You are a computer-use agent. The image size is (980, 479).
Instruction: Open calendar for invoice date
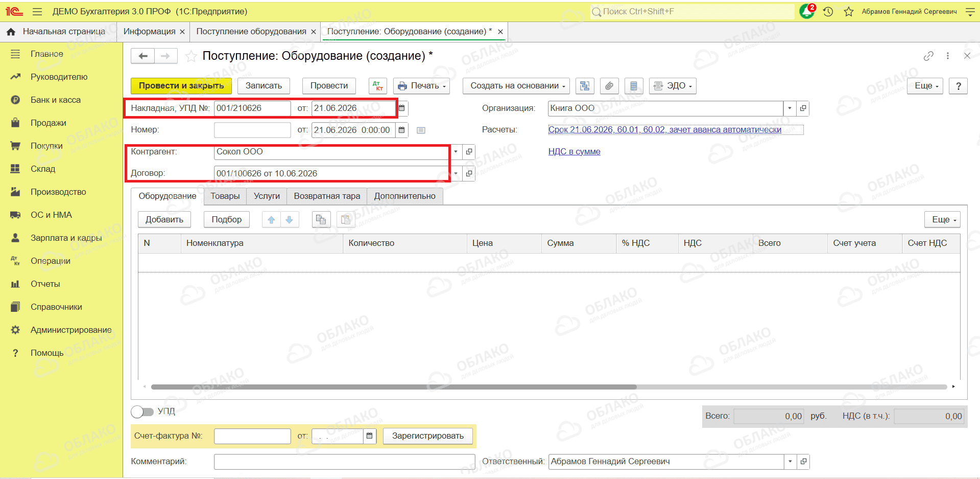402,108
